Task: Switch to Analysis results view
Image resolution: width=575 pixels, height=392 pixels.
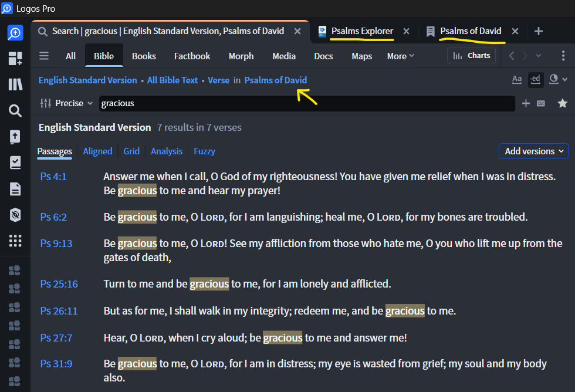Action: [167, 151]
